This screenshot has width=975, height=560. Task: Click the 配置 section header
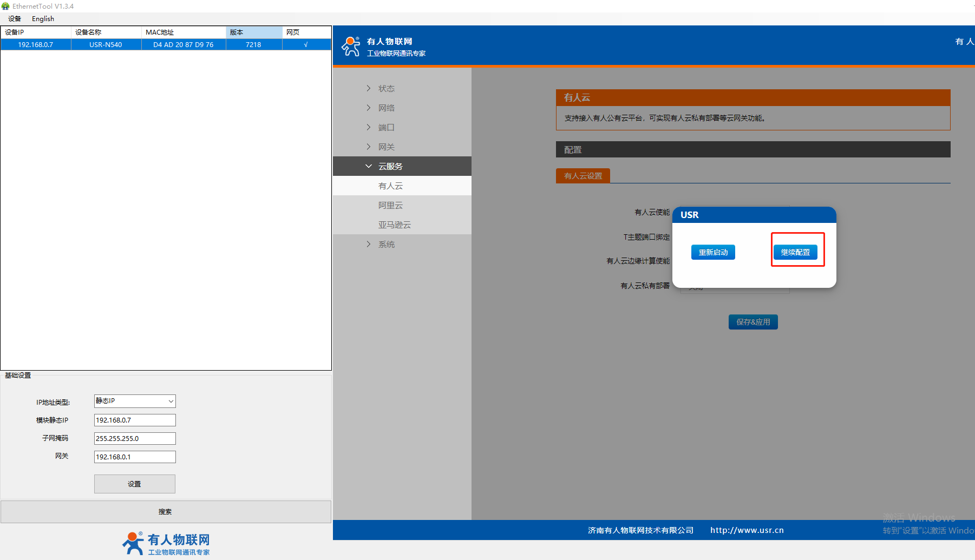(753, 149)
